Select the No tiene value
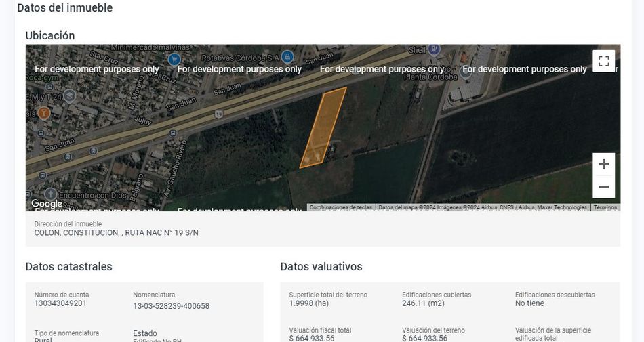 pyautogui.click(x=529, y=303)
